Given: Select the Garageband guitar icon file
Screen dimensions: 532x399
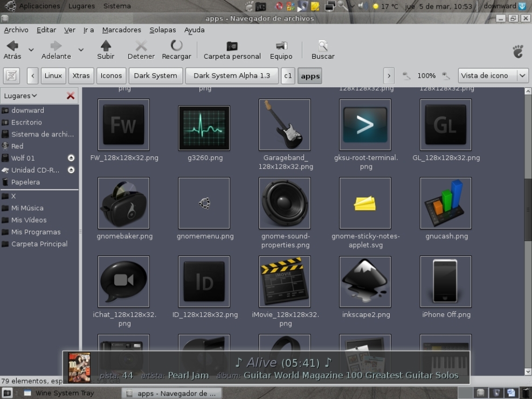Looking at the screenshot, I should tap(285, 125).
